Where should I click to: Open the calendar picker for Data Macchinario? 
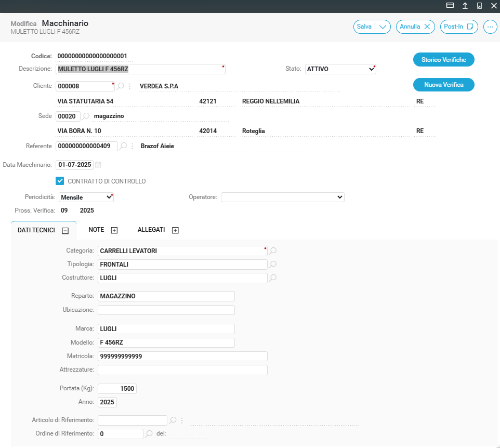(x=99, y=165)
